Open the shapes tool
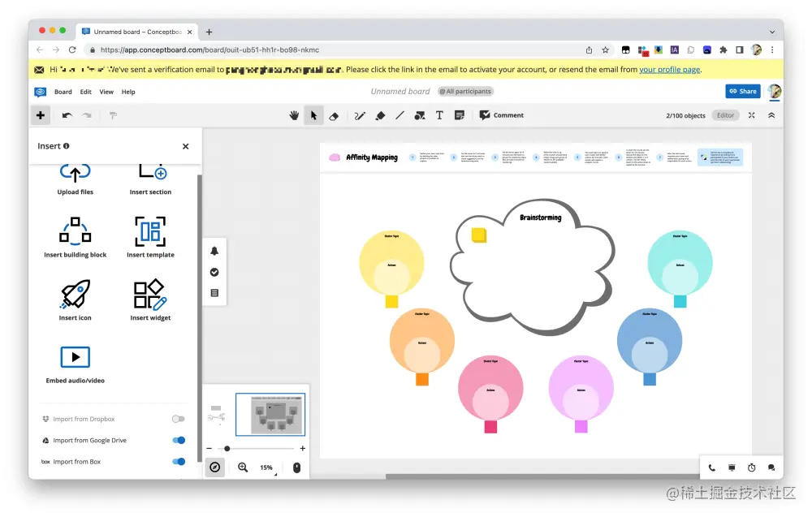 (420, 115)
